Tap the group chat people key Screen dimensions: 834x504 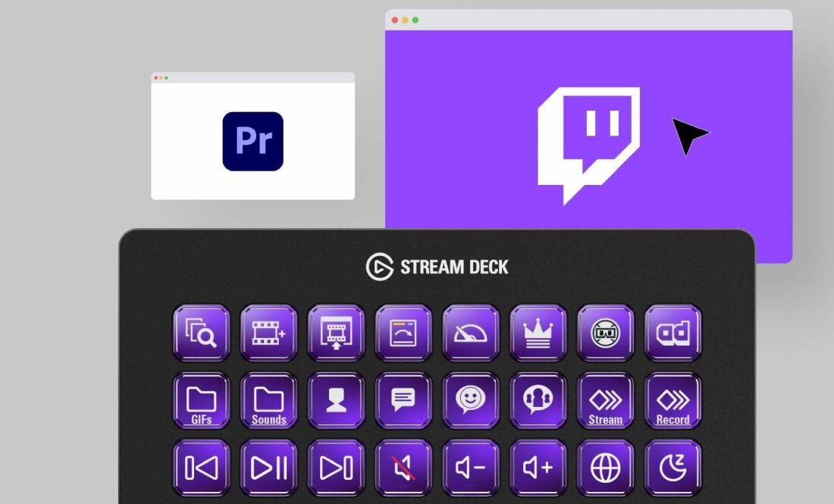[x=538, y=400]
